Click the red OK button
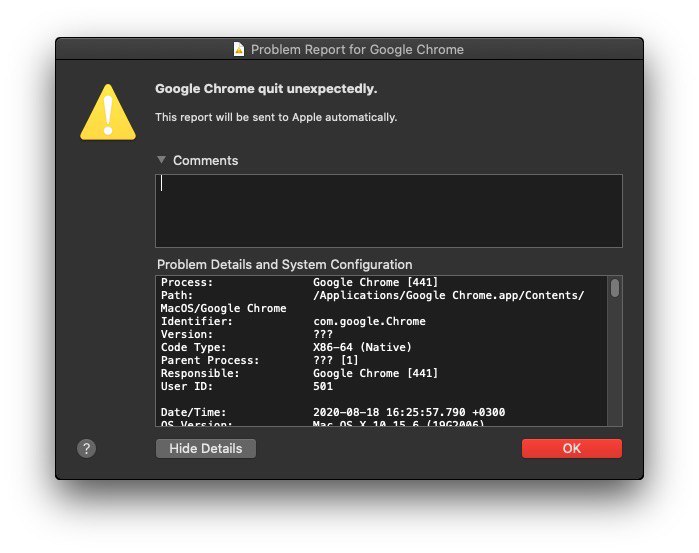The height and width of the screenshot is (553, 699). pyautogui.click(x=572, y=448)
